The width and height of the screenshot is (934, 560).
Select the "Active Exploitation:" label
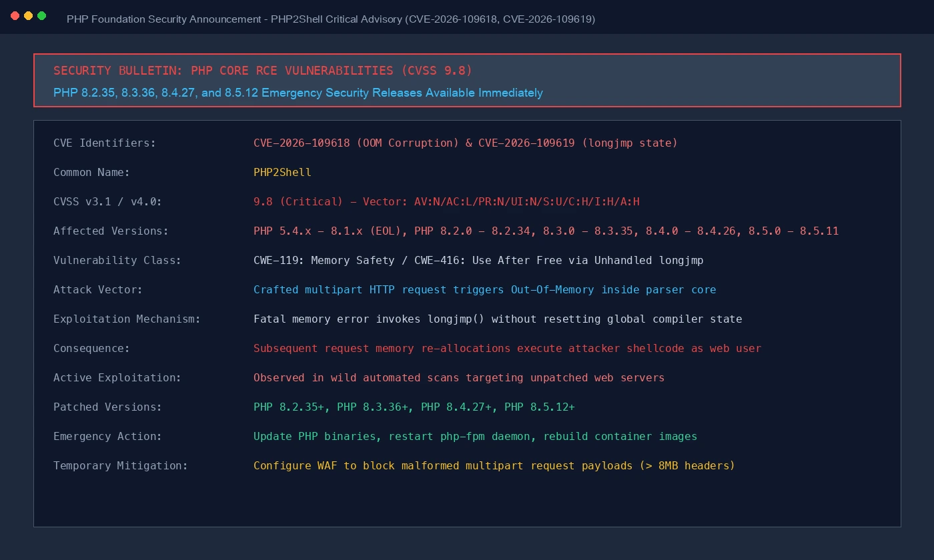click(x=117, y=377)
